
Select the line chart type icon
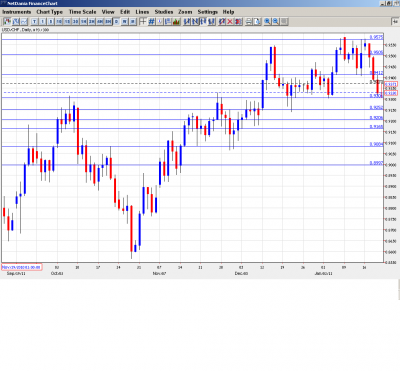point(24,22)
